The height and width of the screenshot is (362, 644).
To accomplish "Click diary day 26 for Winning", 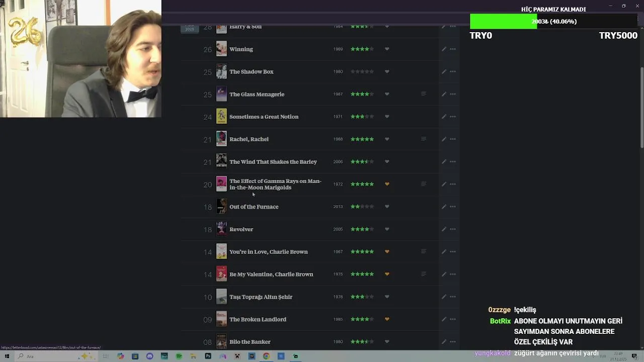I will [x=207, y=49].
